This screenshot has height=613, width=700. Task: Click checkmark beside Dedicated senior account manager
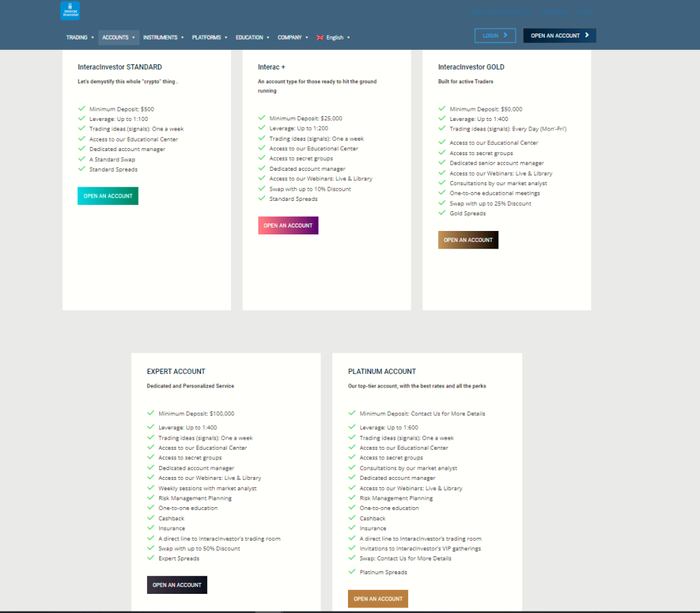pyautogui.click(x=442, y=163)
